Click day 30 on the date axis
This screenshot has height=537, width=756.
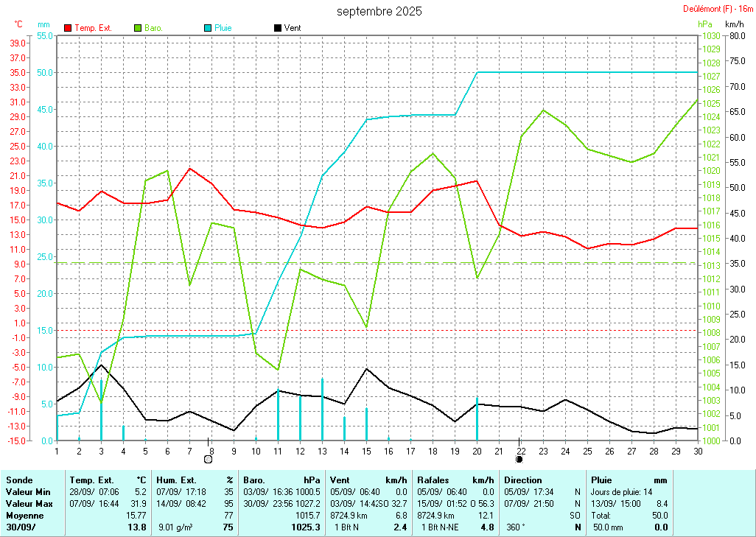[698, 451]
